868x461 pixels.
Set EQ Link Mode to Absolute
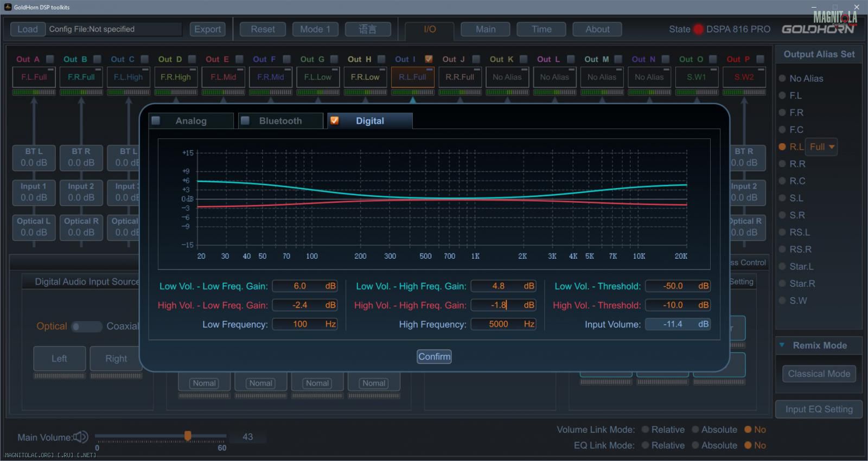click(x=695, y=445)
